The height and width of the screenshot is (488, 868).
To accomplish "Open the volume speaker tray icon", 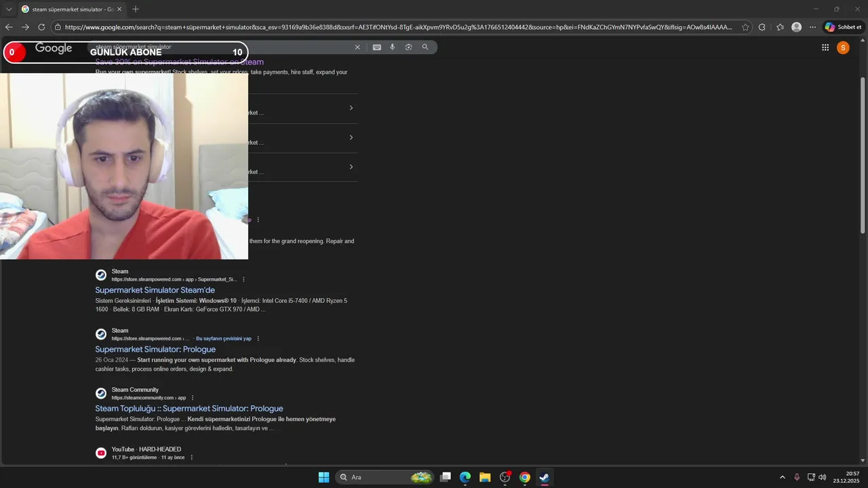I will pyautogui.click(x=823, y=477).
